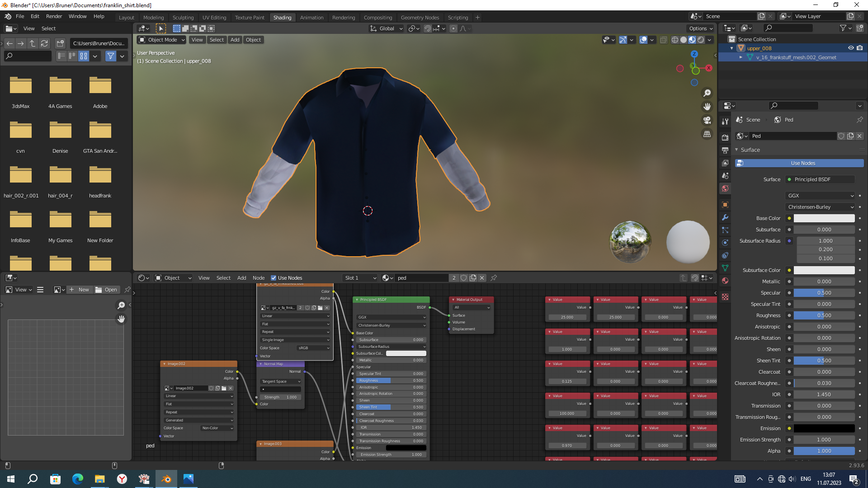Click the viewport pan hand icon

[x=707, y=107]
